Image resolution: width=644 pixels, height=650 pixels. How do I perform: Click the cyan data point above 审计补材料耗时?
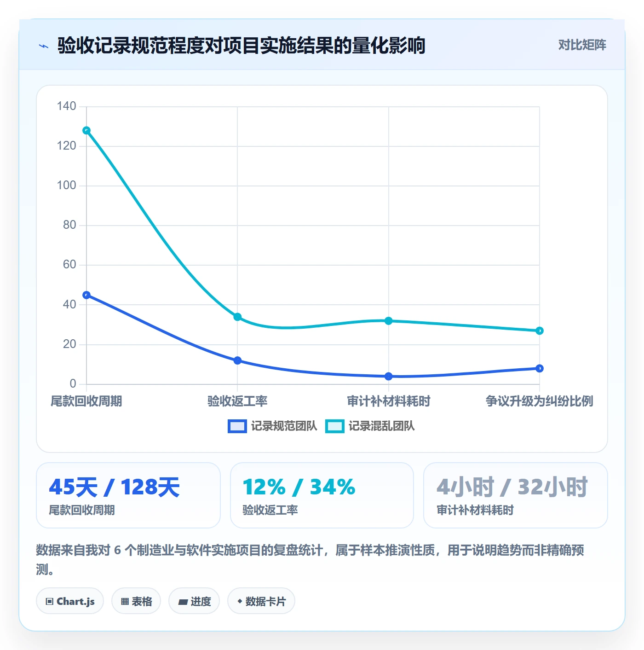[x=389, y=321]
